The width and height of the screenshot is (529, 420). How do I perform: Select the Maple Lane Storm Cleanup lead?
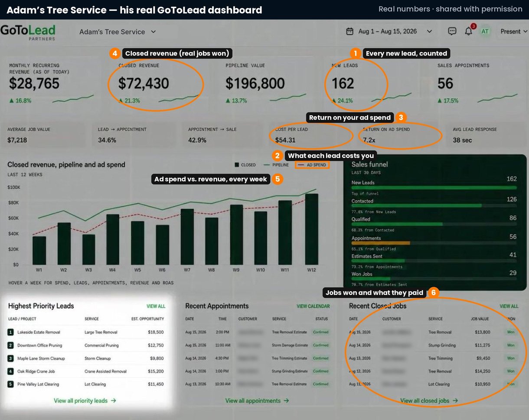click(x=86, y=358)
